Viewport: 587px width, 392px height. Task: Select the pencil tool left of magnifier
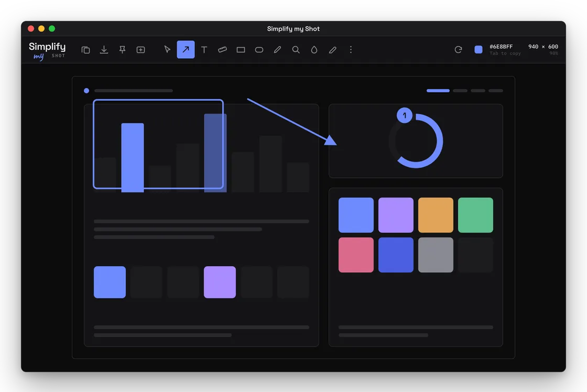click(277, 50)
